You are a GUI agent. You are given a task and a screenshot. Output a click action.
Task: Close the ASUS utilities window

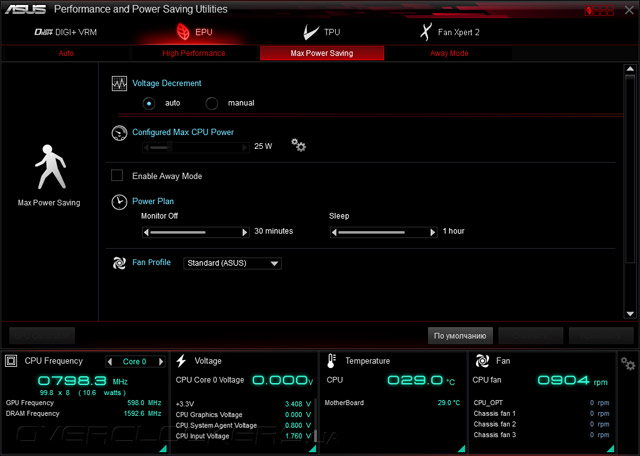(629, 10)
